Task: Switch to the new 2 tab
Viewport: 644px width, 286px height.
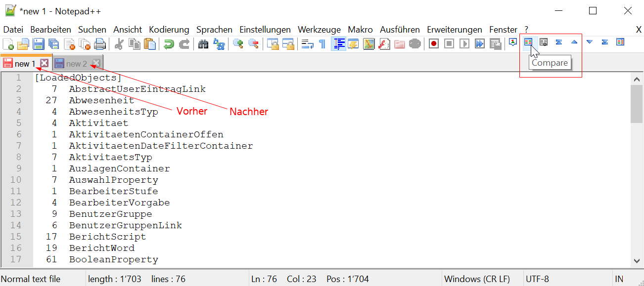Action: click(76, 64)
